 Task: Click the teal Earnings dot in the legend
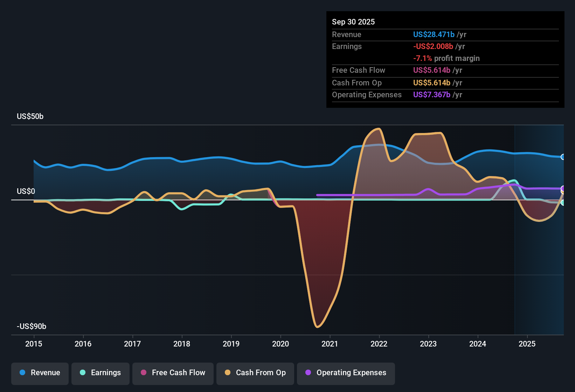point(83,373)
